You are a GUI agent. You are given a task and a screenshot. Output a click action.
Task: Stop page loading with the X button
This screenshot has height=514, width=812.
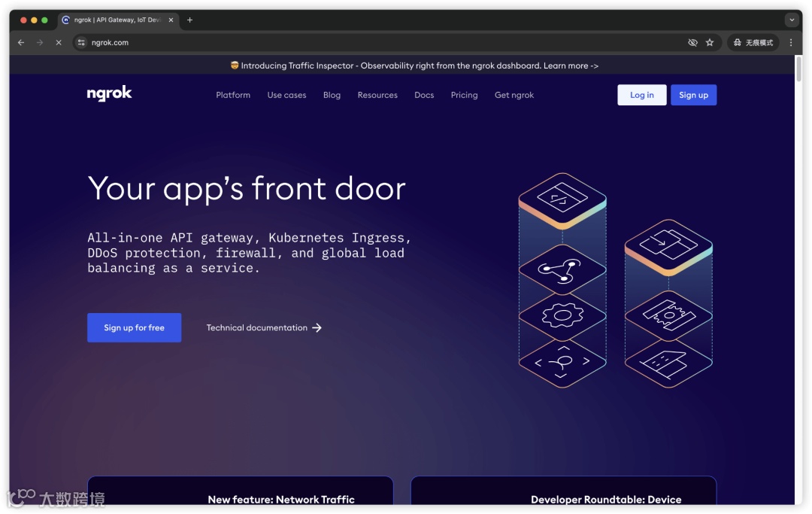click(59, 42)
